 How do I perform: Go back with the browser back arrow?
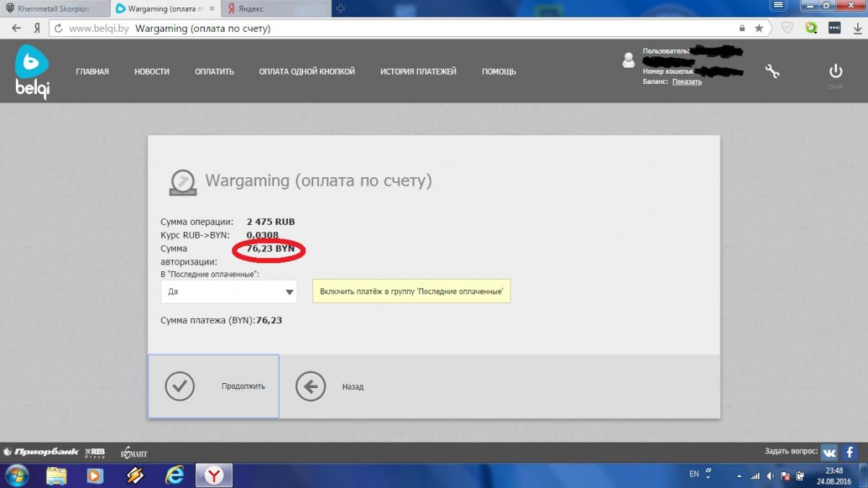[x=17, y=28]
